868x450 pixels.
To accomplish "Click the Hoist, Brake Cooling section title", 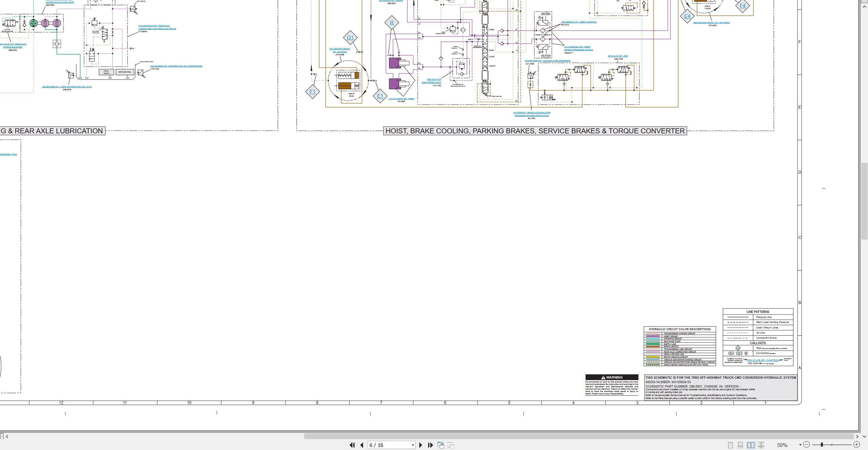I will pos(535,131).
